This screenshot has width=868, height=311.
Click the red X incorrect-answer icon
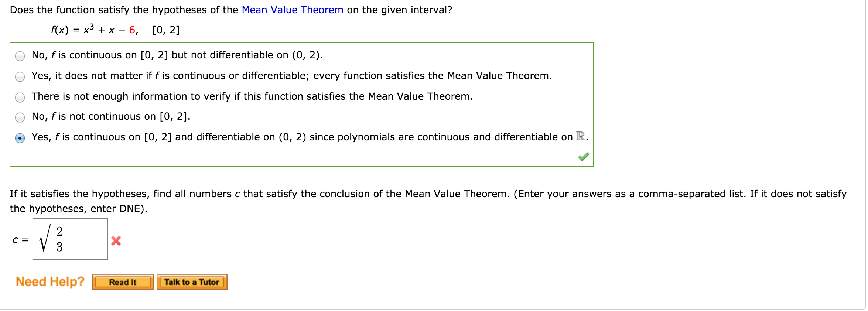click(116, 241)
